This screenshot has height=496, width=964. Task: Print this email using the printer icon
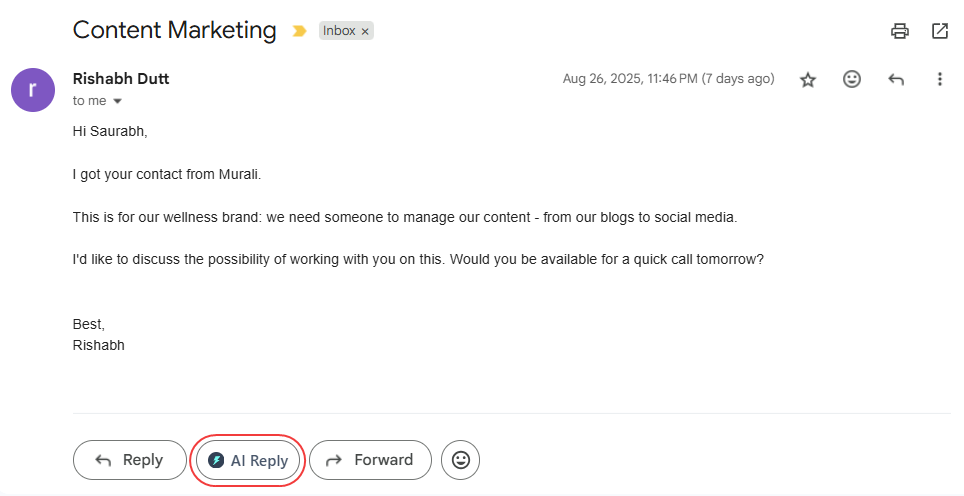[900, 31]
